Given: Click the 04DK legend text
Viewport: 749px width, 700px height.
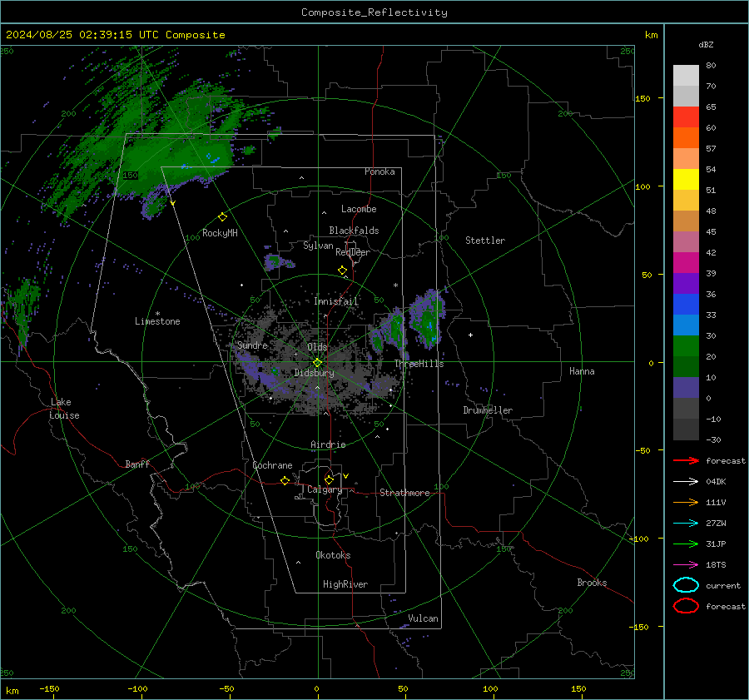Looking at the screenshot, I should [716, 482].
